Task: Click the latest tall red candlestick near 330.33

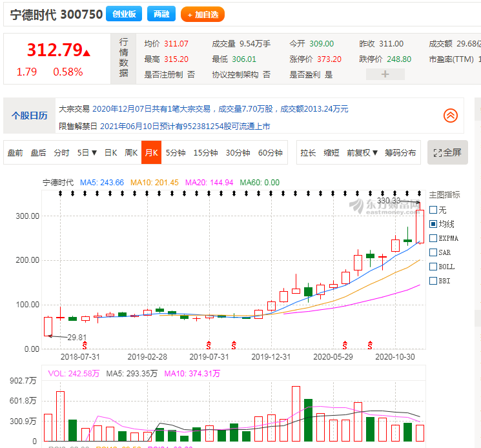Action: pyautogui.click(x=420, y=227)
